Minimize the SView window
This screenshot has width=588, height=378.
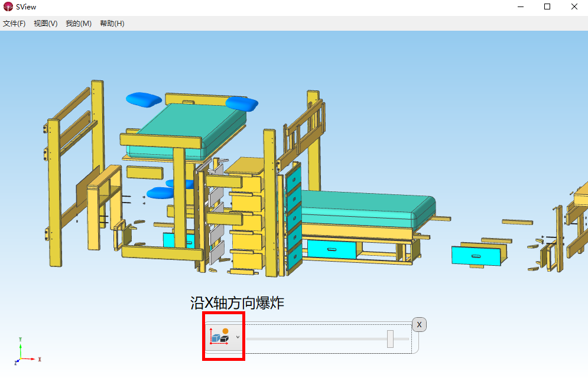(x=521, y=6)
